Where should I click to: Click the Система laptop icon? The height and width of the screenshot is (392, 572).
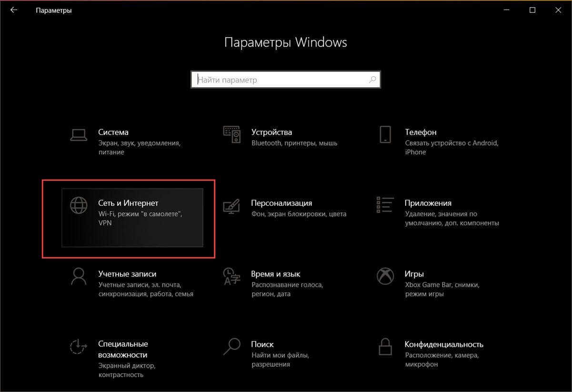point(78,135)
